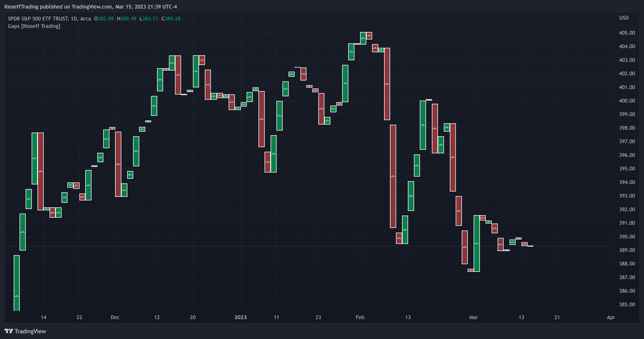Click the 390.00 price axis label

[x=627, y=236]
